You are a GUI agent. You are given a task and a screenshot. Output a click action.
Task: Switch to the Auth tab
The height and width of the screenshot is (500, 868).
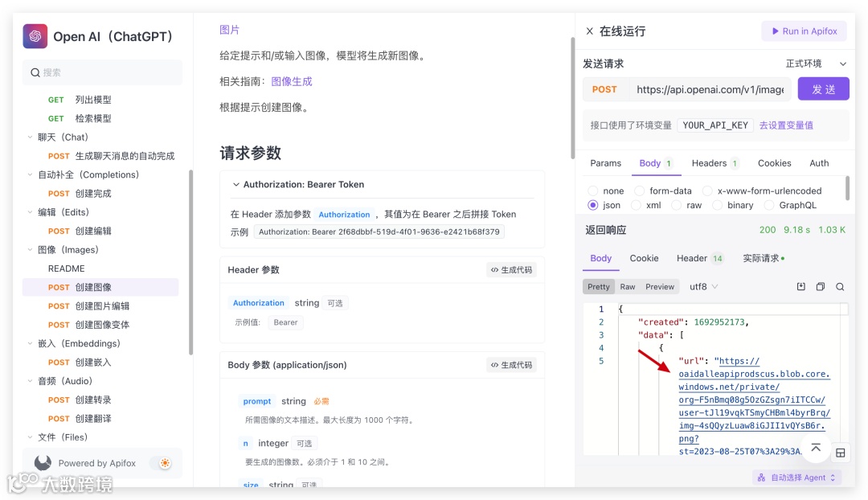tap(819, 163)
